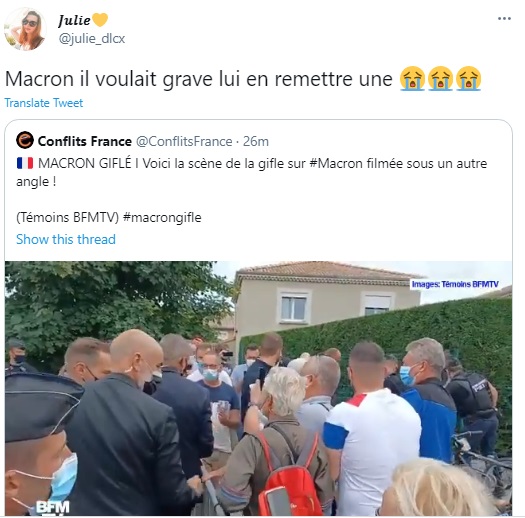Click the first crying emoji
Image resolution: width=525 pixels, height=518 pixels.
(412, 78)
